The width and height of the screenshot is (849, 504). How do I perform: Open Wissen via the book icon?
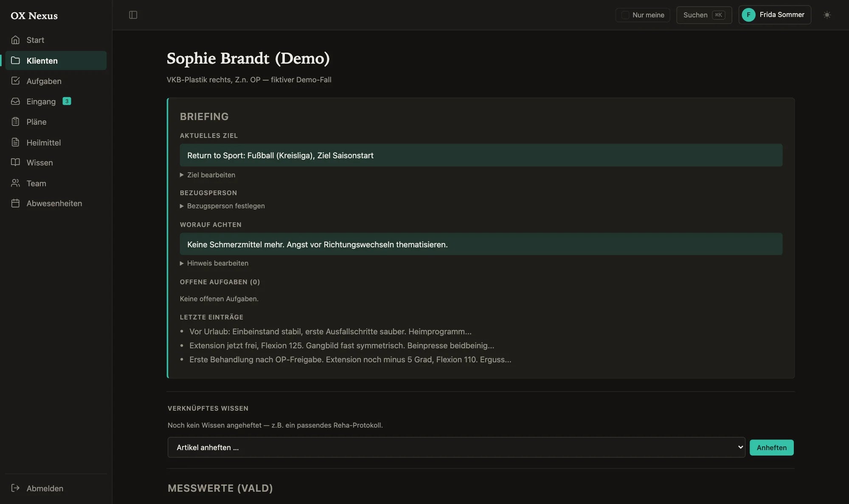(x=15, y=162)
